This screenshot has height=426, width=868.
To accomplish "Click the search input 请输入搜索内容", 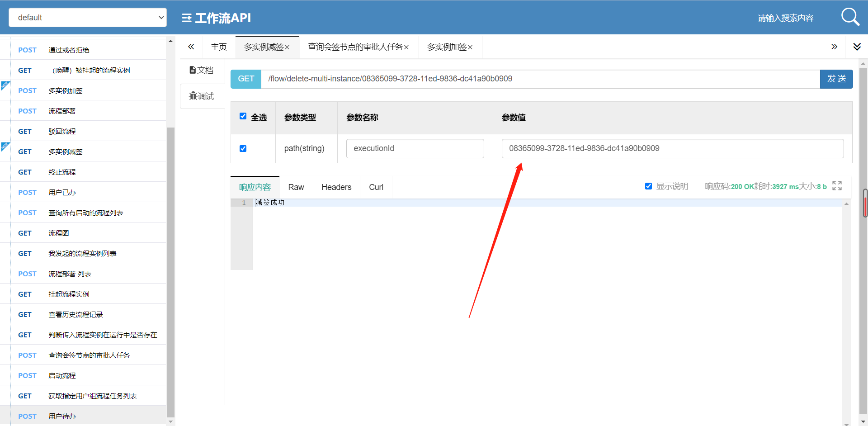I will coord(786,18).
